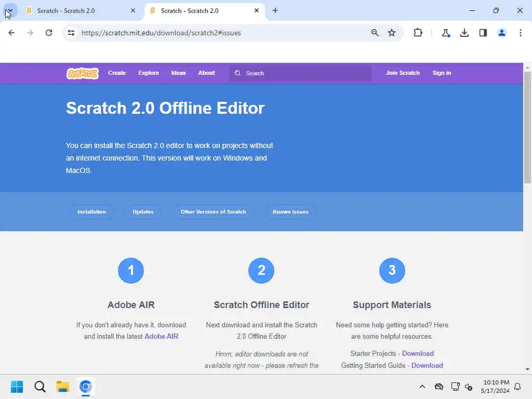The width and height of the screenshot is (532, 399).
Task: Click the Chrome taskbar icon
Action: point(86,387)
